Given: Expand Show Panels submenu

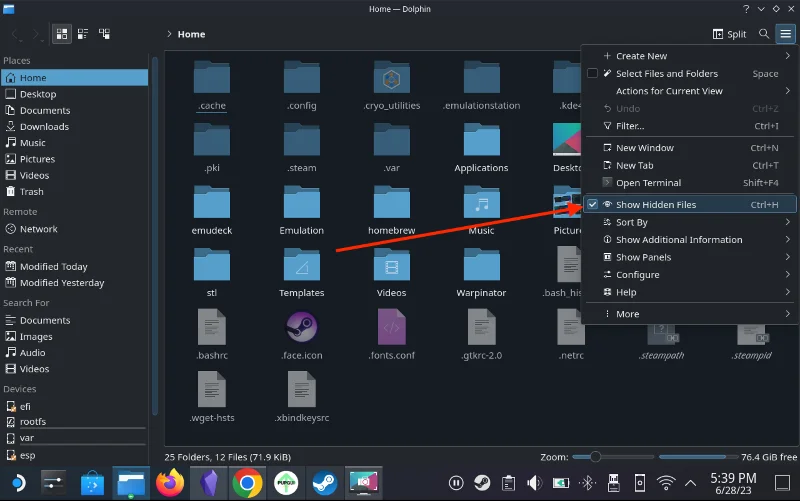Looking at the screenshot, I should (x=689, y=257).
